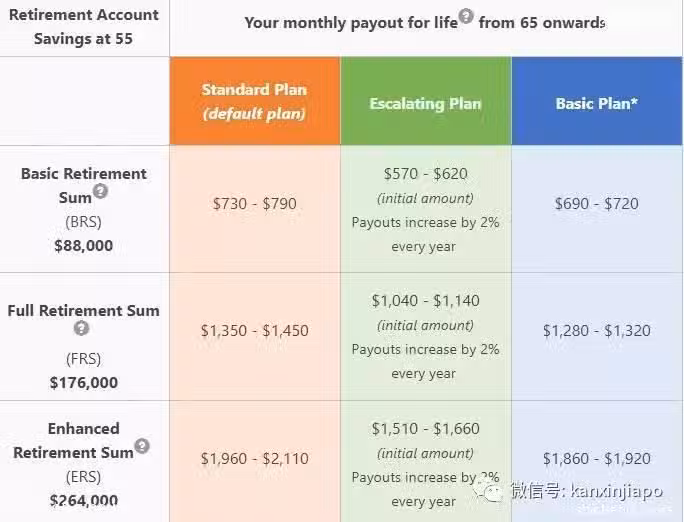The width and height of the screenshot is (684, 522).
Task: Click Retirement Account Savings at 55 header
Action: pos(83,27)
